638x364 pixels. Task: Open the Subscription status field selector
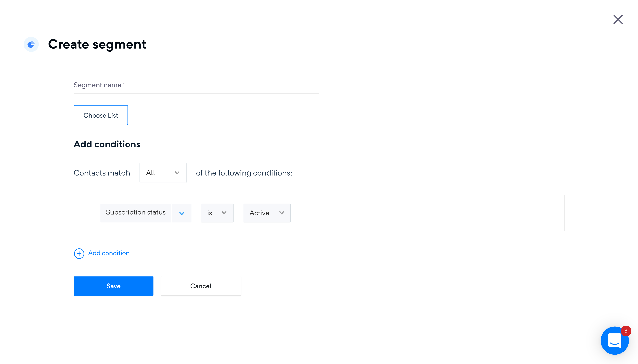(136, 213)
